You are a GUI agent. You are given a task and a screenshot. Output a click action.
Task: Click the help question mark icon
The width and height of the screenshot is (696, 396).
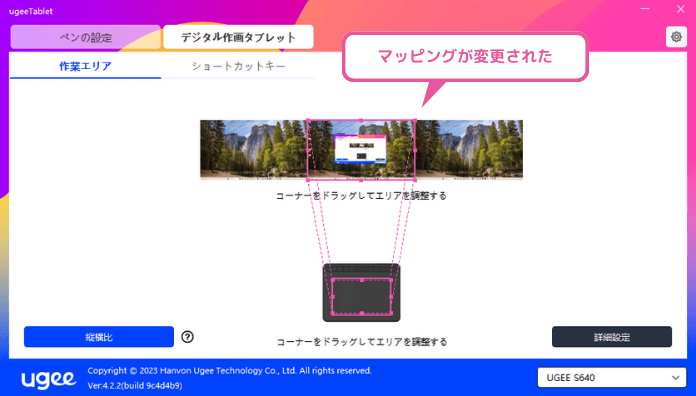(x=187, y=337)
